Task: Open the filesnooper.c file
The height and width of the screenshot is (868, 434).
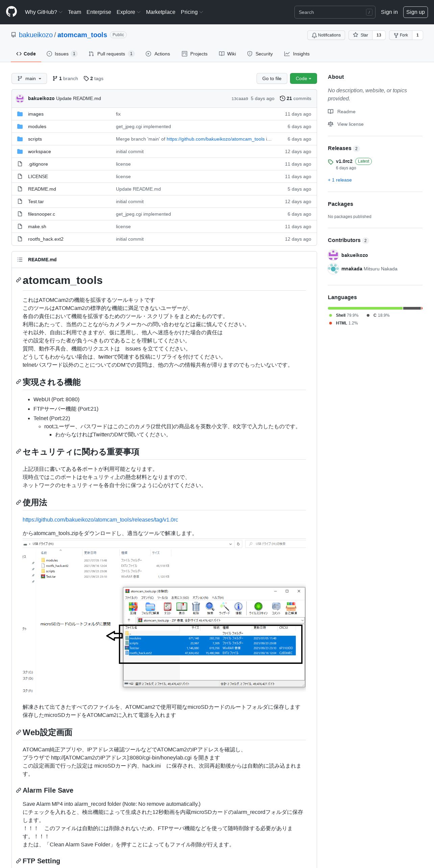Action: (42, 214)
